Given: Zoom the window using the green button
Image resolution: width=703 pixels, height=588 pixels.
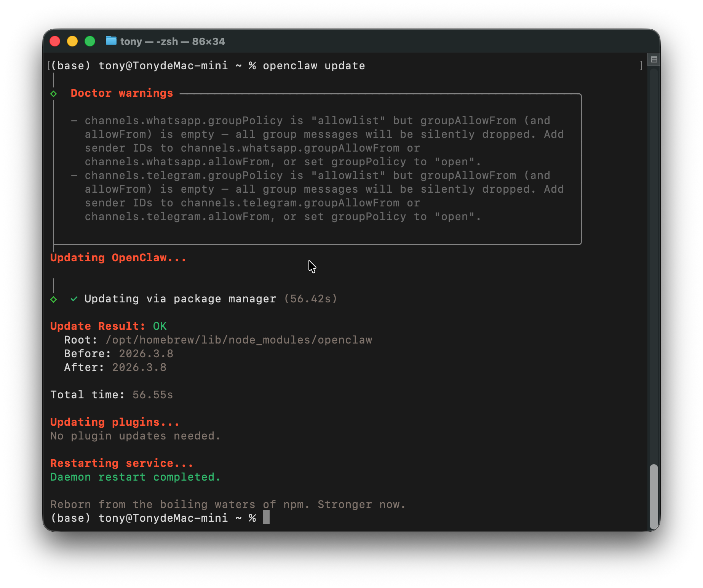Looking at the screenshot, I should click(x=90, y=41).
